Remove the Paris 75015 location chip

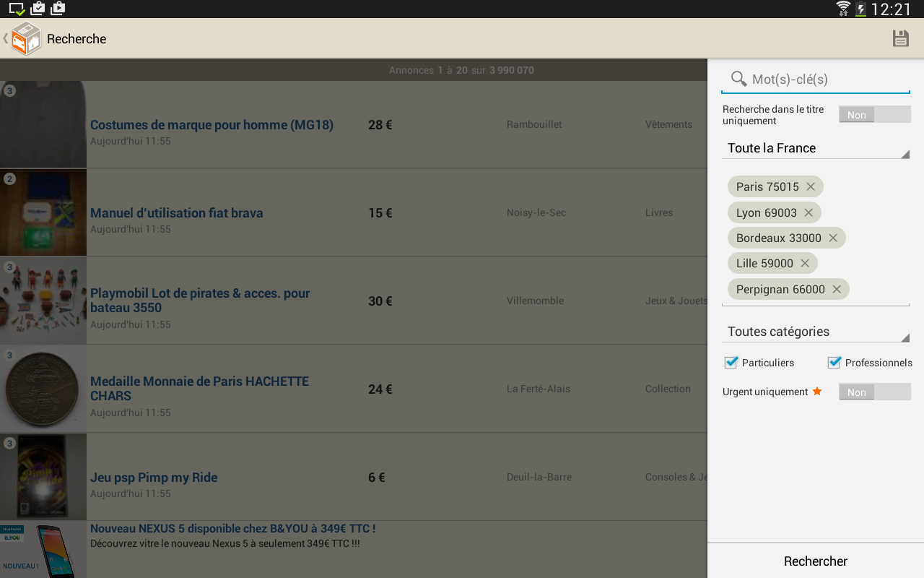pos(811,186)
